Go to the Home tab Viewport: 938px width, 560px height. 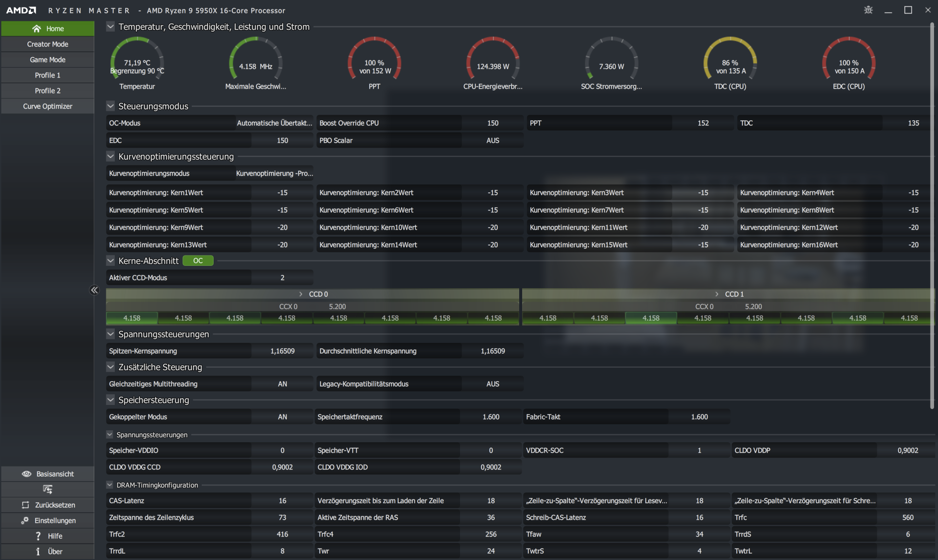coord(48,29)
